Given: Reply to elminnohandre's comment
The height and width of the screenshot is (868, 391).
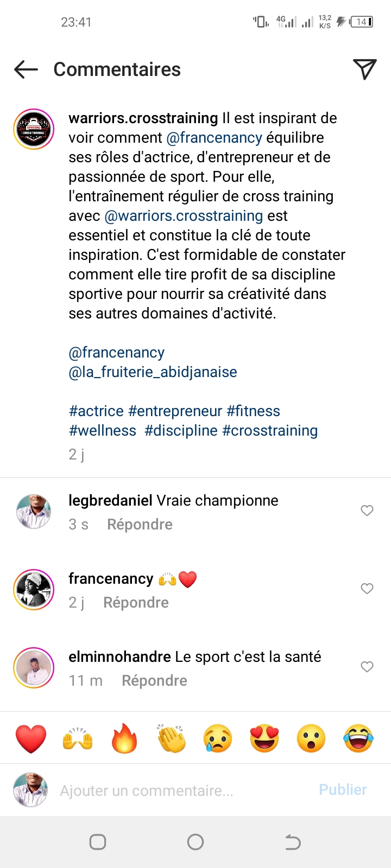Looking at the screenshot, I should pyautogui.click(x=154, y=681).
